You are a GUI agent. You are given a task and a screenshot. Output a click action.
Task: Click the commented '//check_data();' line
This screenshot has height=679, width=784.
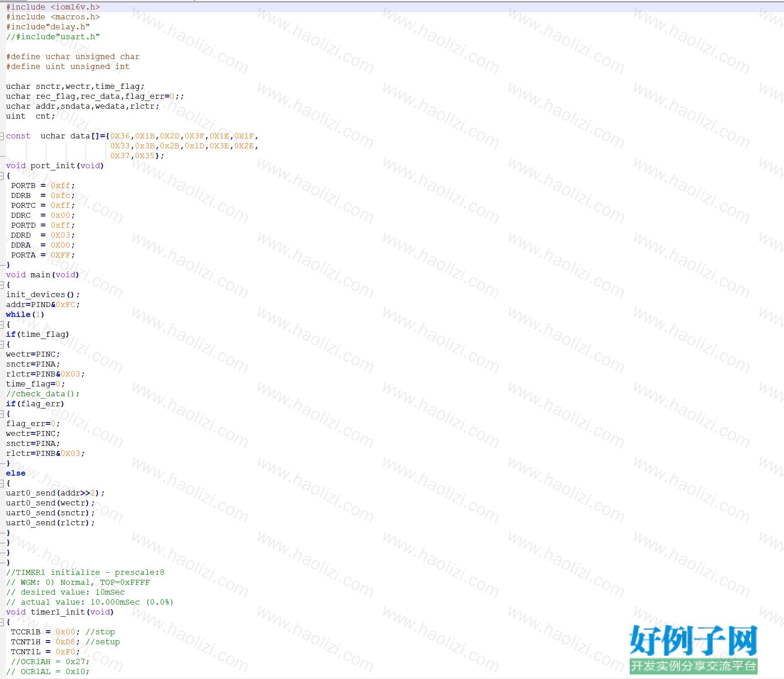point(43,394)
